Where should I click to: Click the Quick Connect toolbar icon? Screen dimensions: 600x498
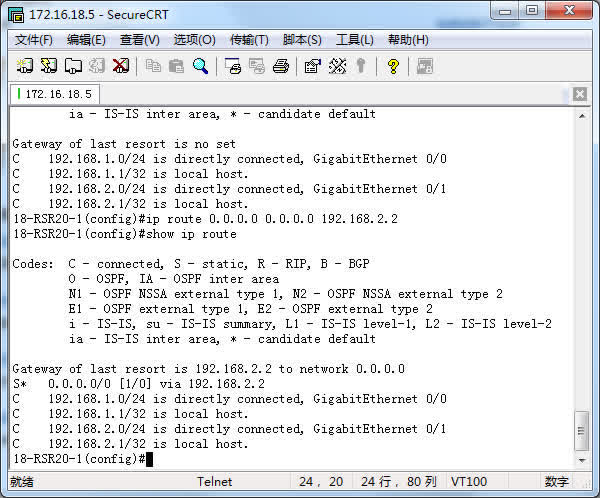click(49, 66)
